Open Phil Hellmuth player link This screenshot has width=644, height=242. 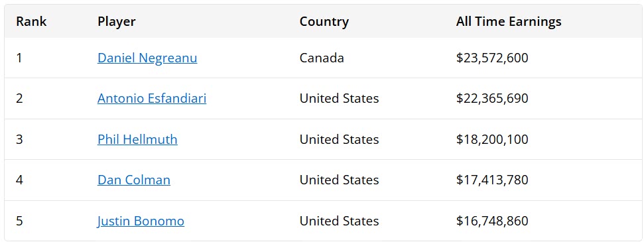(137, 139)
